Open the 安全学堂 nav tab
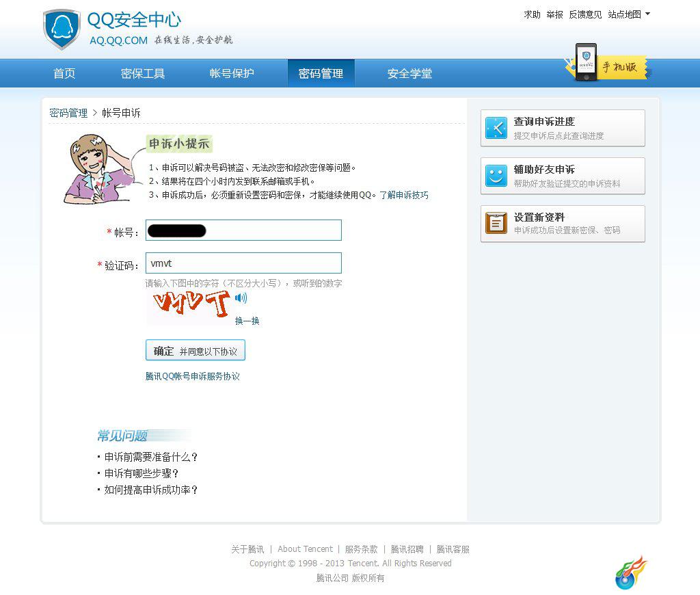 tap(410, 73)
